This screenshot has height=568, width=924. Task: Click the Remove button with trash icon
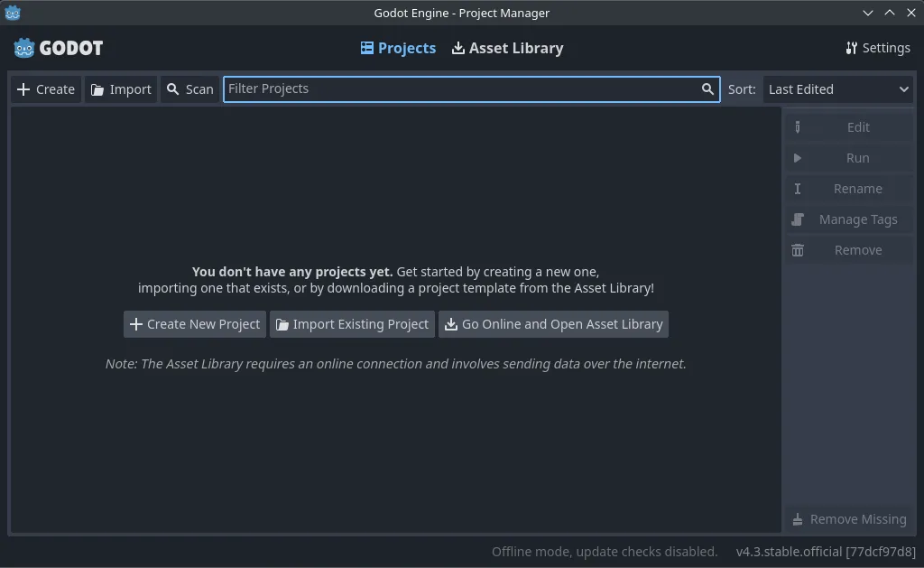pos(848,250)
